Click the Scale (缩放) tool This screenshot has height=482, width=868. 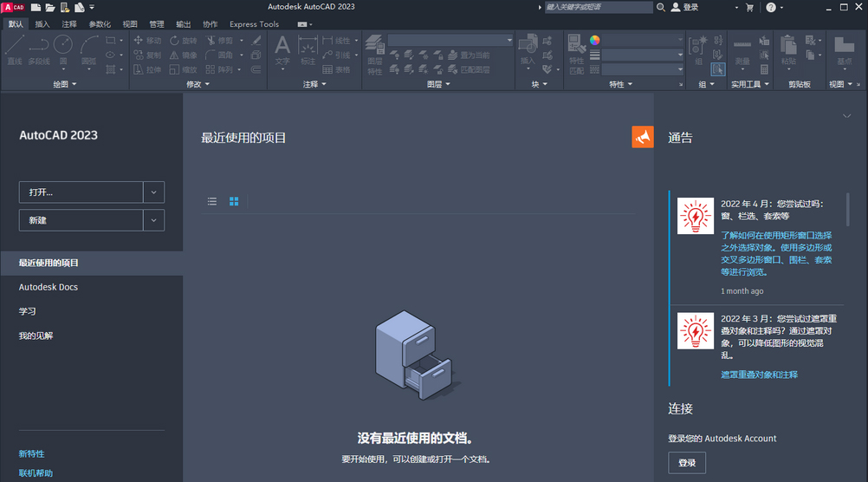[x=184, y=69]
